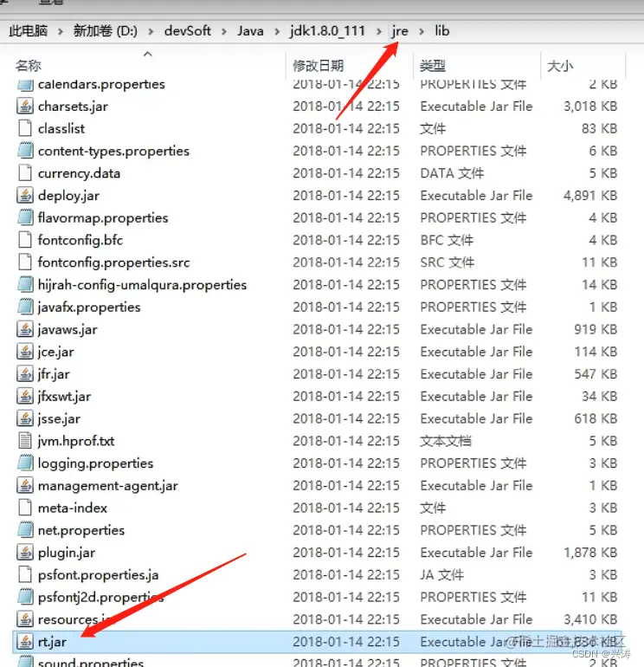Expand the chevron after 此电脑 in address bar
644x667 pixels.
[x=61, y=31]
